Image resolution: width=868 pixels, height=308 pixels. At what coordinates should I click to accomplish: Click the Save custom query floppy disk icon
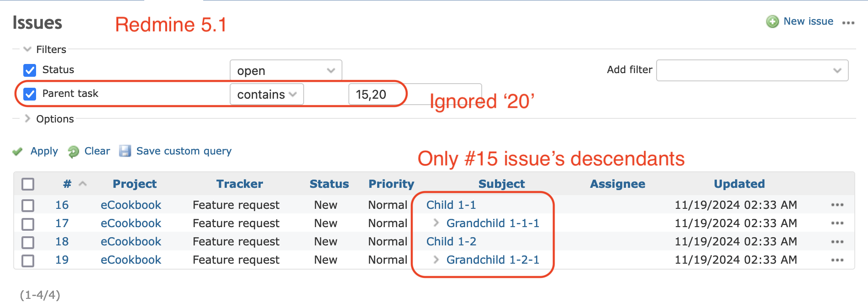point(125,151)
